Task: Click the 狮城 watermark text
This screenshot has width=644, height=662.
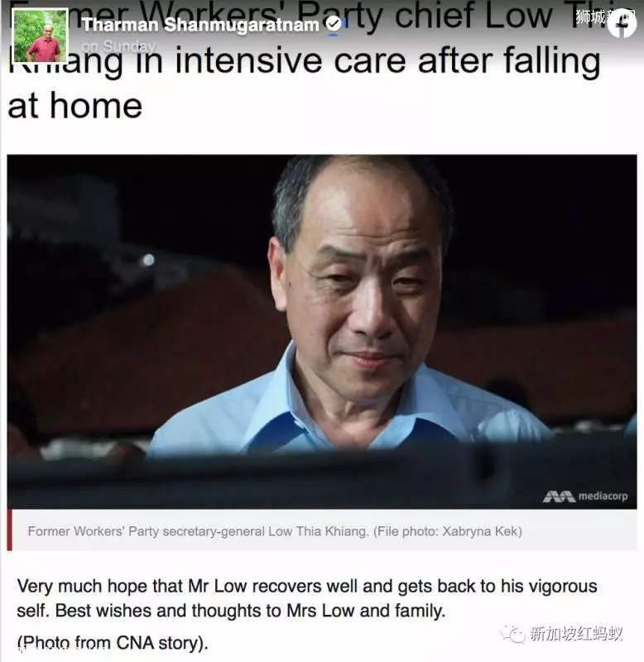Action: [590, 17]
